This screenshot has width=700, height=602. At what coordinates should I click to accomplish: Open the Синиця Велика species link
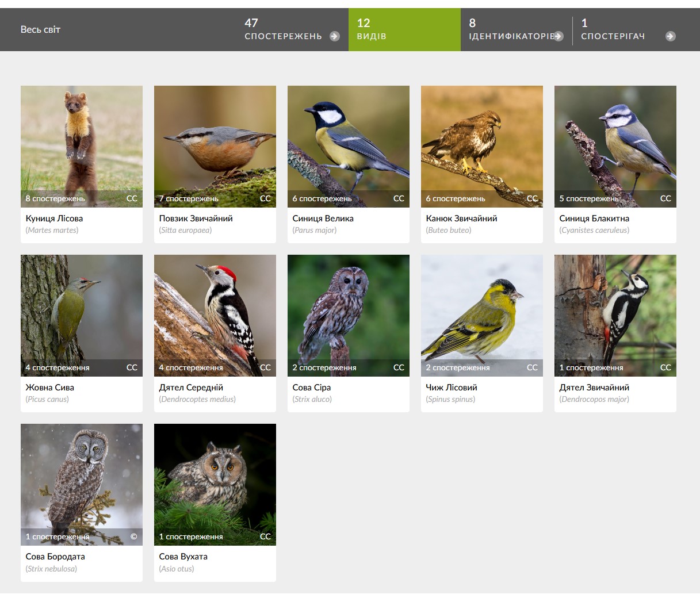pos(323,218)
